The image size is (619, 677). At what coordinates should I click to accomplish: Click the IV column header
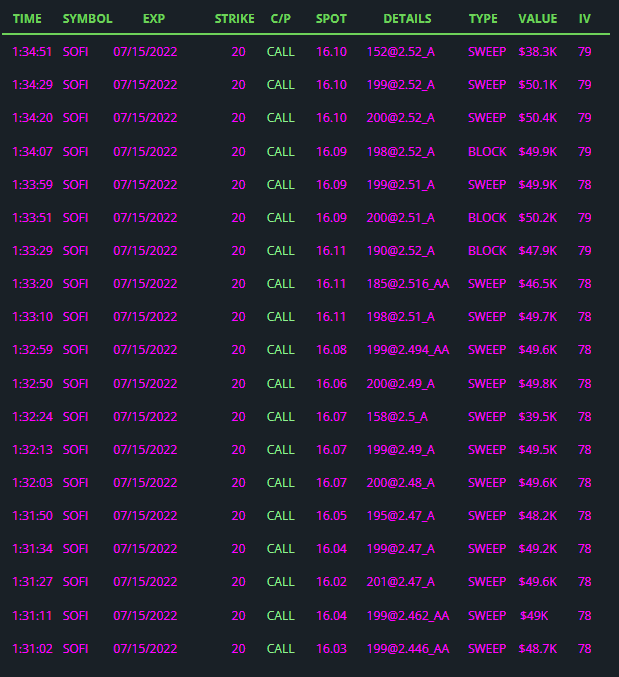(584, 19)
